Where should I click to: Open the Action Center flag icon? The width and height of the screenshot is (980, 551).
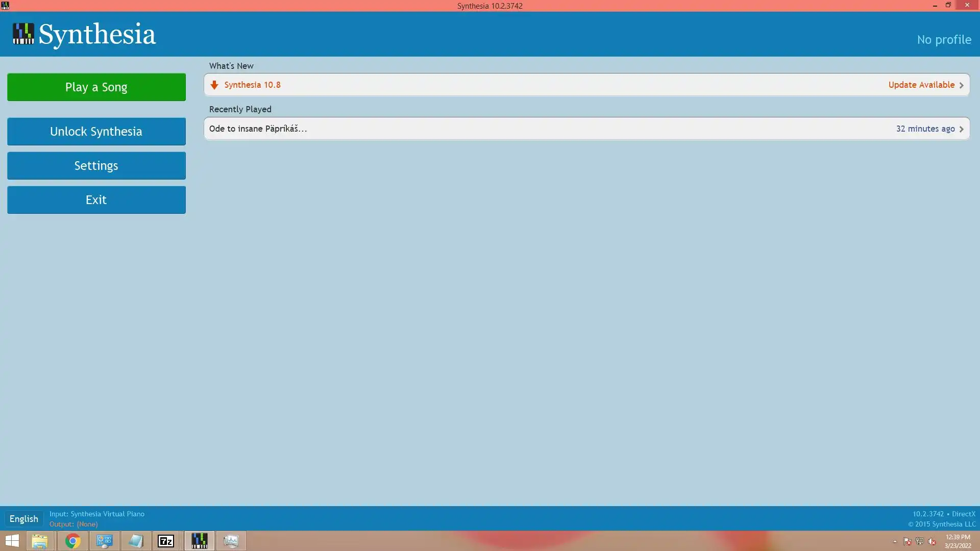(907, 541)
